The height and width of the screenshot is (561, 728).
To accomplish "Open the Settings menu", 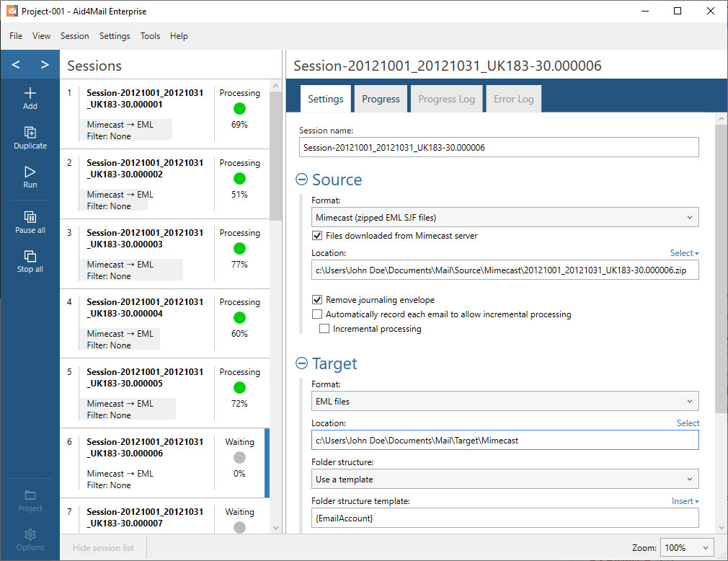I will [115, 36].
